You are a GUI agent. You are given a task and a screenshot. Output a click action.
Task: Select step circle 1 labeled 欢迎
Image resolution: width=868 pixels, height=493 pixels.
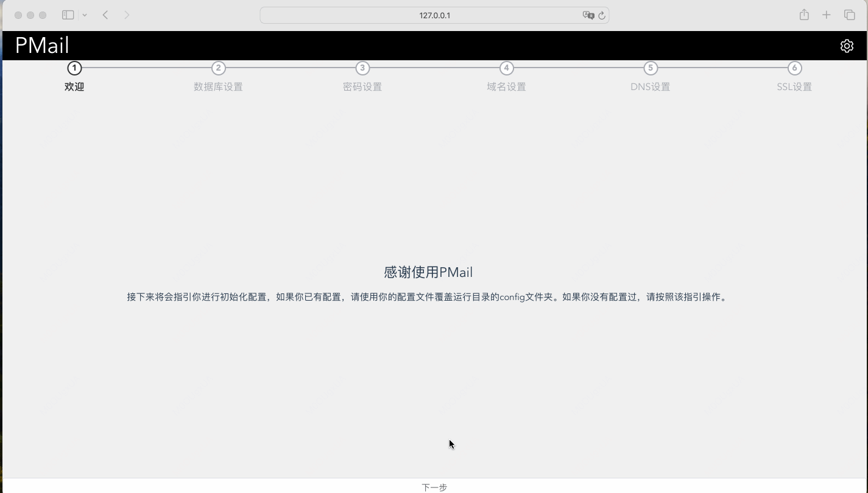pos(74,68)
